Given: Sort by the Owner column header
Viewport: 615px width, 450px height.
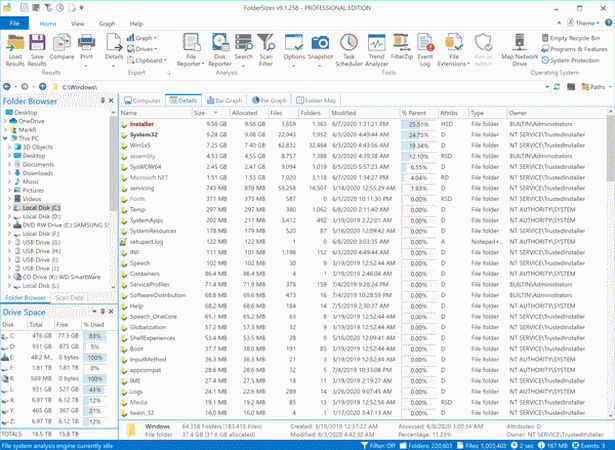Looking at the screenshot, I should 557,113.
